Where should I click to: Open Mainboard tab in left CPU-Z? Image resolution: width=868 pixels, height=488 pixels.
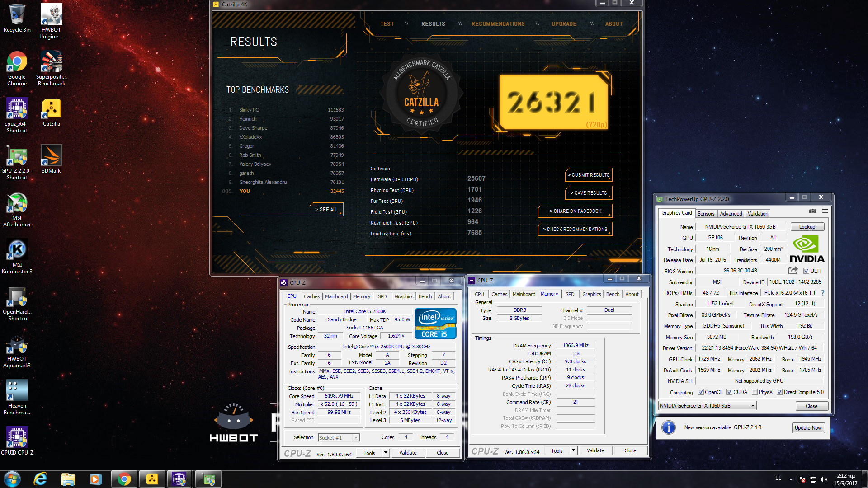click(336, 296)
